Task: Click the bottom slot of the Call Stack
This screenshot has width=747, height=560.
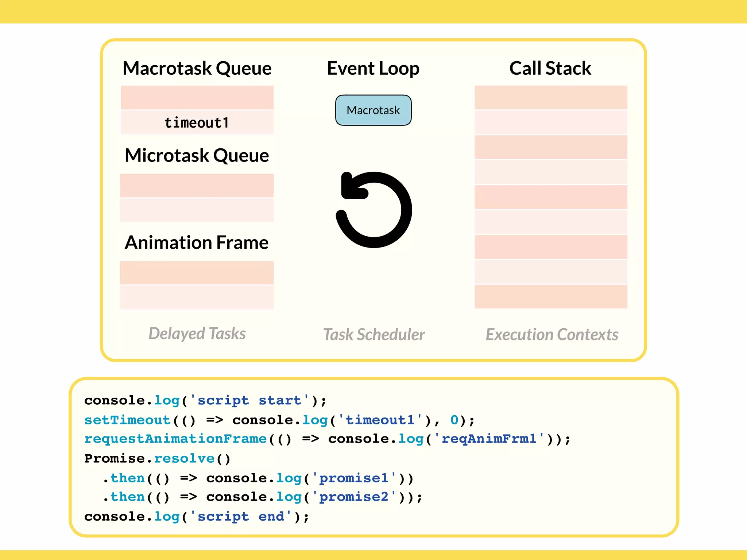Action: pos(551,296)
